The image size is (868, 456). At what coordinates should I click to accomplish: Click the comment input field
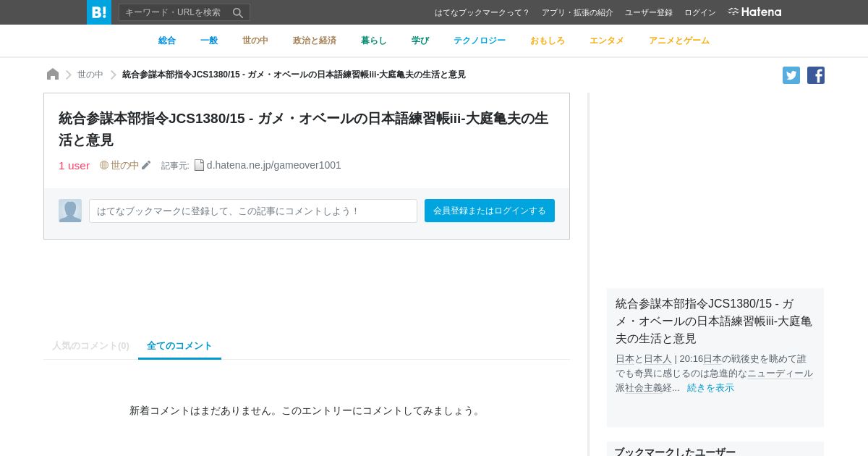coord(253,211)
